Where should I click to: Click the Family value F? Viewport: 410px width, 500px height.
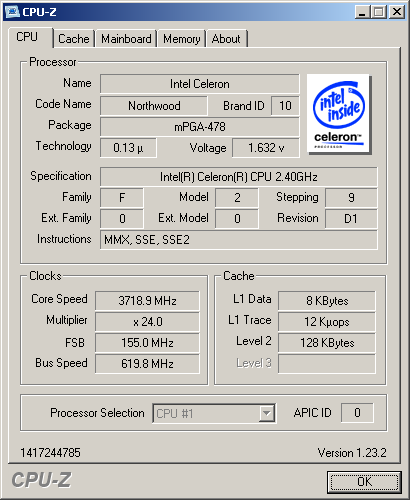[122, 198]
